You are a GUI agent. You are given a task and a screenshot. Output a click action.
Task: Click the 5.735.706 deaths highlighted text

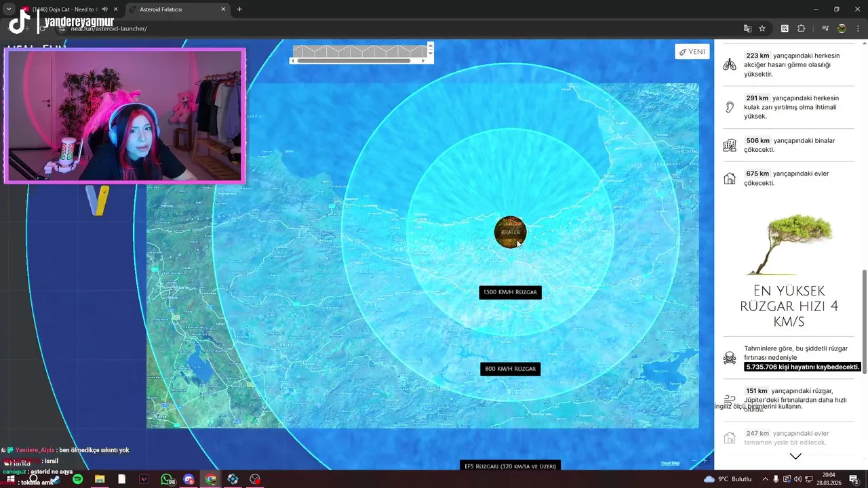[x=802, y=367]
